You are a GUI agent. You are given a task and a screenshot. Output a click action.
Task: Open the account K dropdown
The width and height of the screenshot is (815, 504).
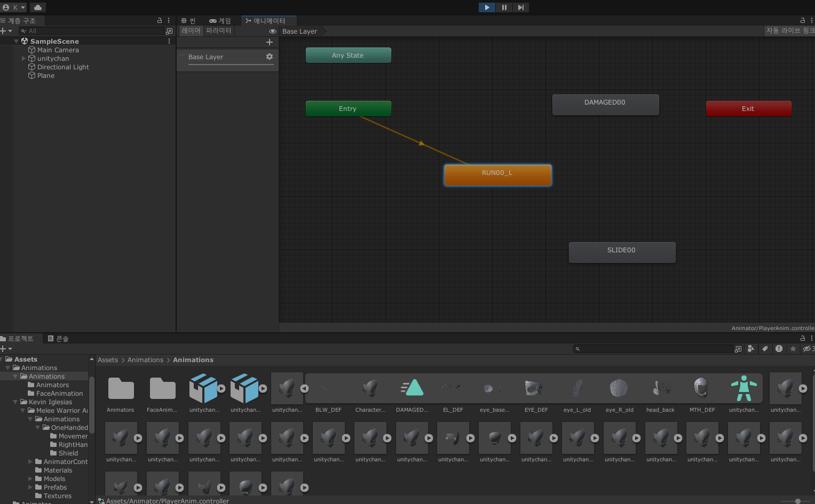coord(14,7)
